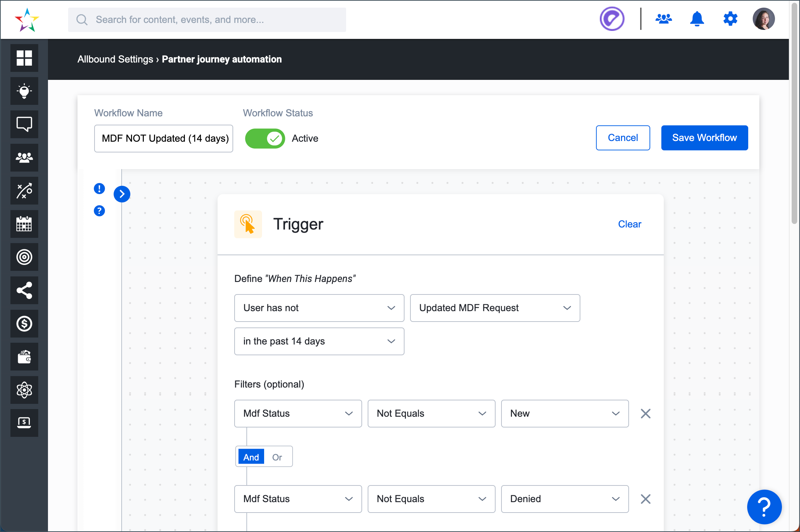This screenshot has width=800, height=532.
Task: Click the Cancel button
Action: pos(623,138)
